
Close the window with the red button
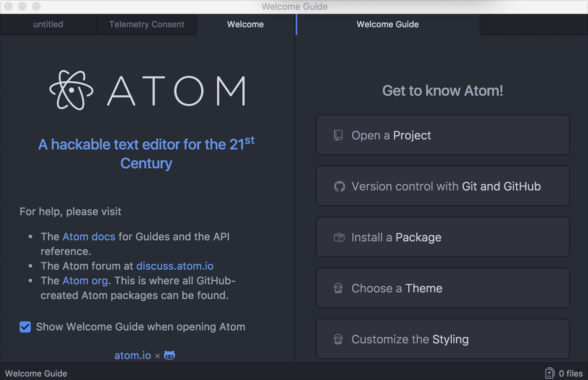8,6
